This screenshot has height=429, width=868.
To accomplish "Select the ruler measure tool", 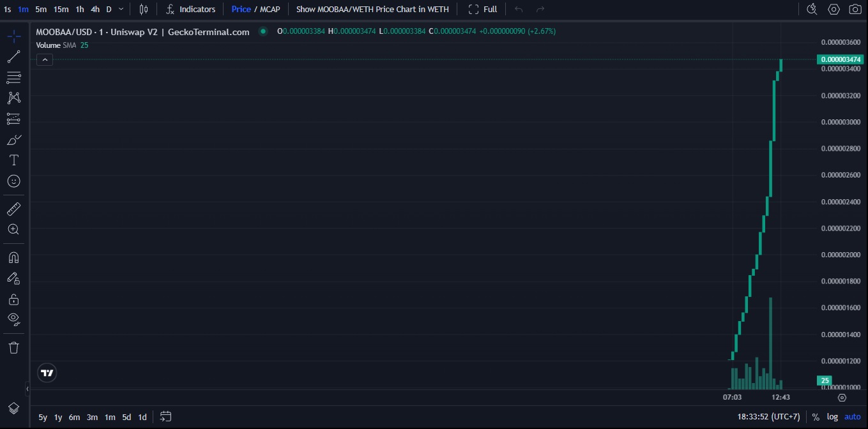I will click(13, 209).
